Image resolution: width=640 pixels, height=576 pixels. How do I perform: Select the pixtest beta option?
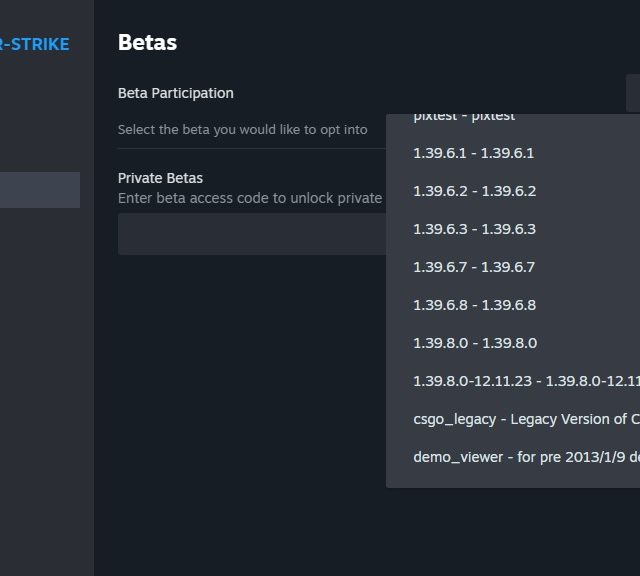click(x=464, y=117)
